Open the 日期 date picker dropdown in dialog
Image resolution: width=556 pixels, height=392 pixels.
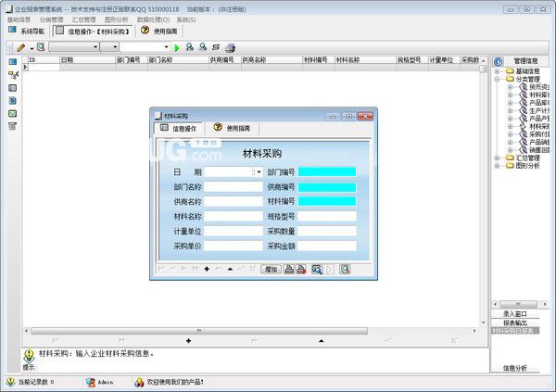259,172
